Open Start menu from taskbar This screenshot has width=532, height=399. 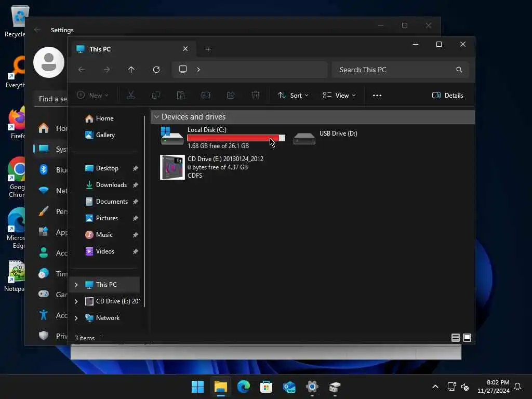(197, 387)
